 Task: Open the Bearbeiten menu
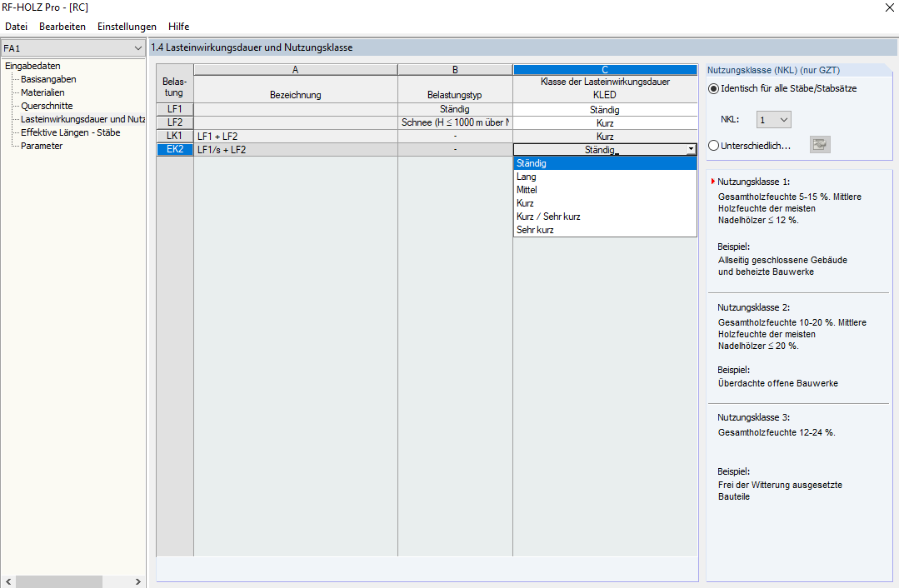click(62, 27)
